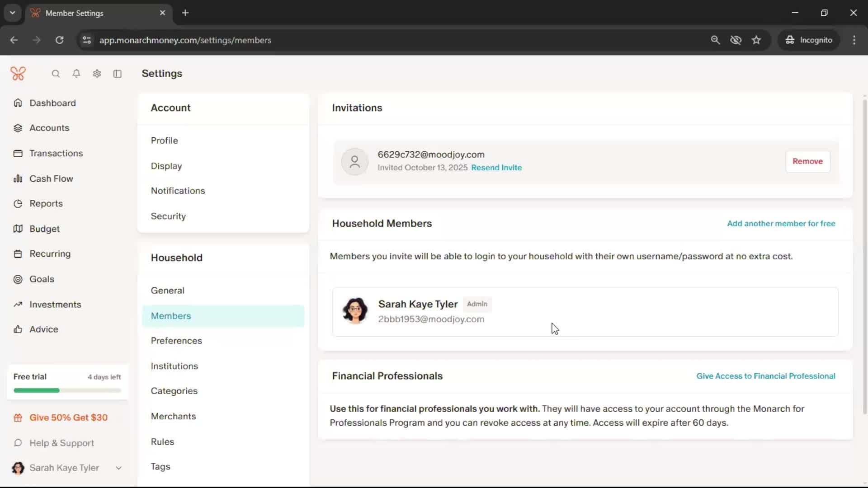Open Chrome three-dot menu
The image size is (868, 488).
click(854, 40)
